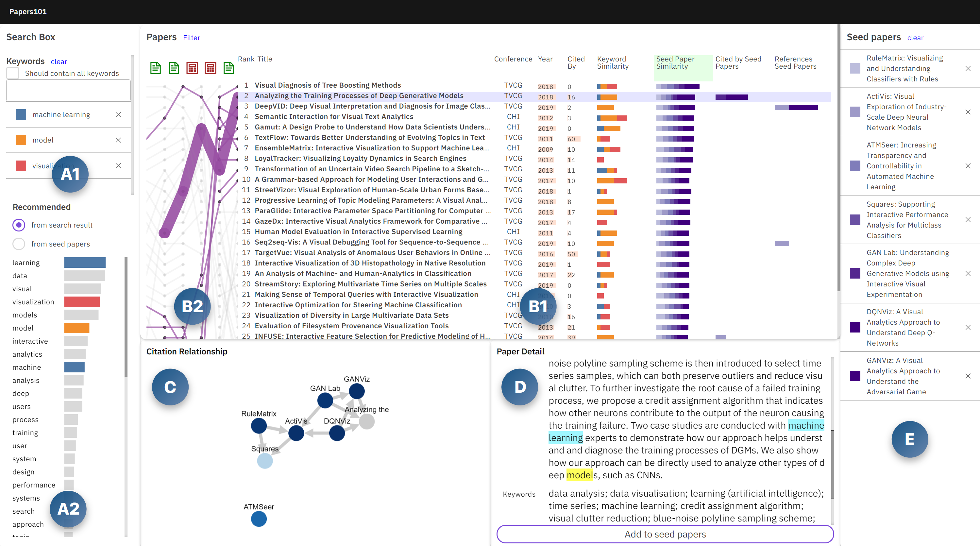Remove DQNViz from seed papers
Screen dimensions: 980x546
click(968, 327)
